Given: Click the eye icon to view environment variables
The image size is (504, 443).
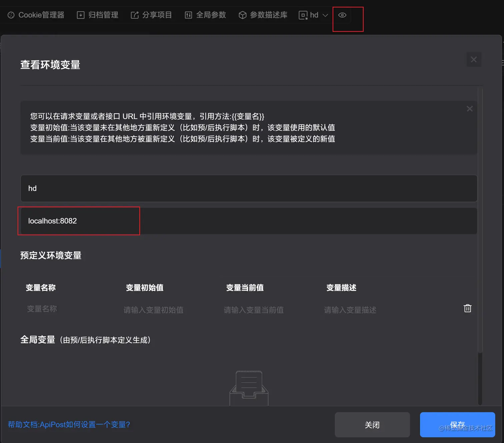Looking at the screenshot, I should pos(342,15).
